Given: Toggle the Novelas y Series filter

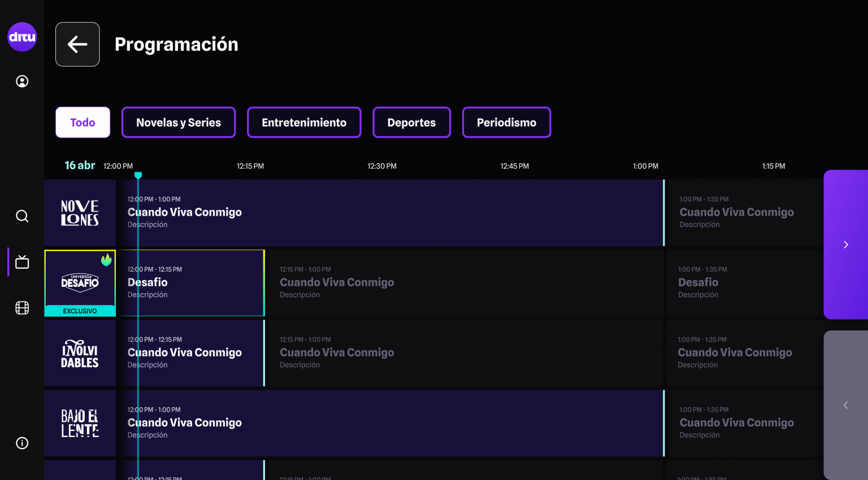Looking at the screenshot, I should pyautogui.click(x=179, y=122).
